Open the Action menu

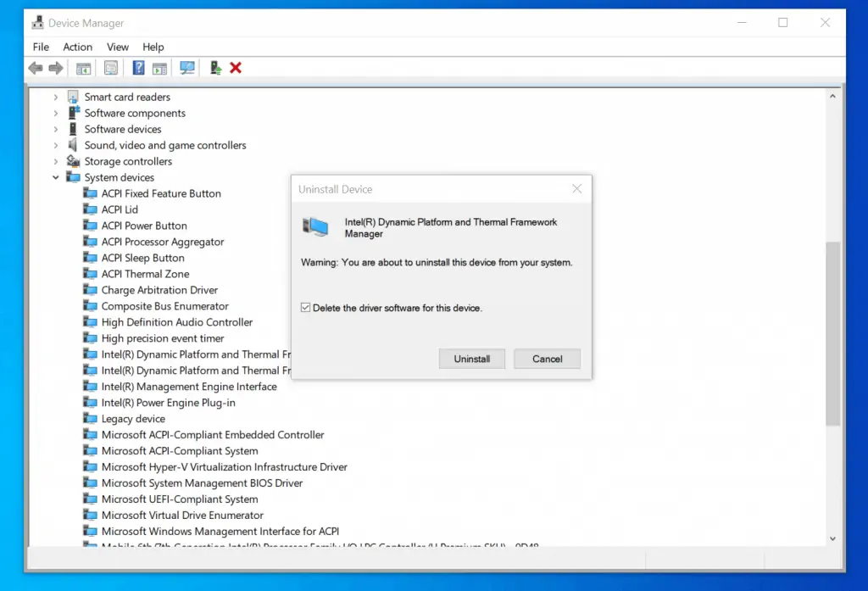[77, 47]
